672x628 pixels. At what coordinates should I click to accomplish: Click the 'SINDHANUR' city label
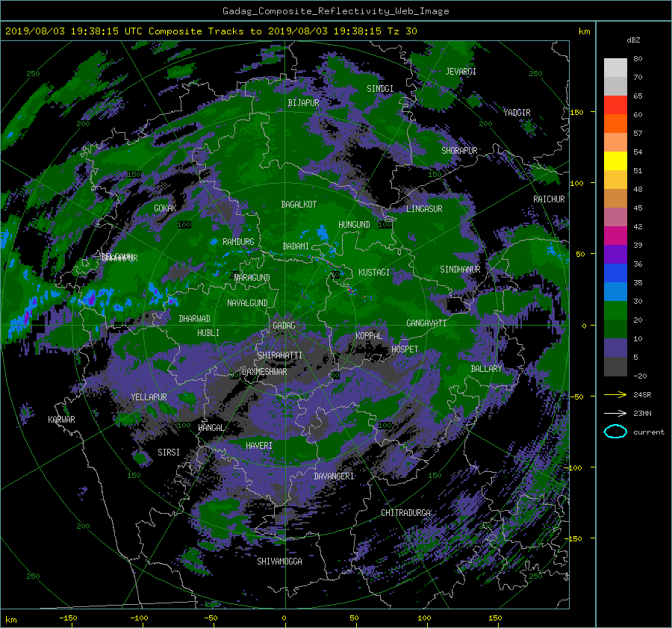460,270
